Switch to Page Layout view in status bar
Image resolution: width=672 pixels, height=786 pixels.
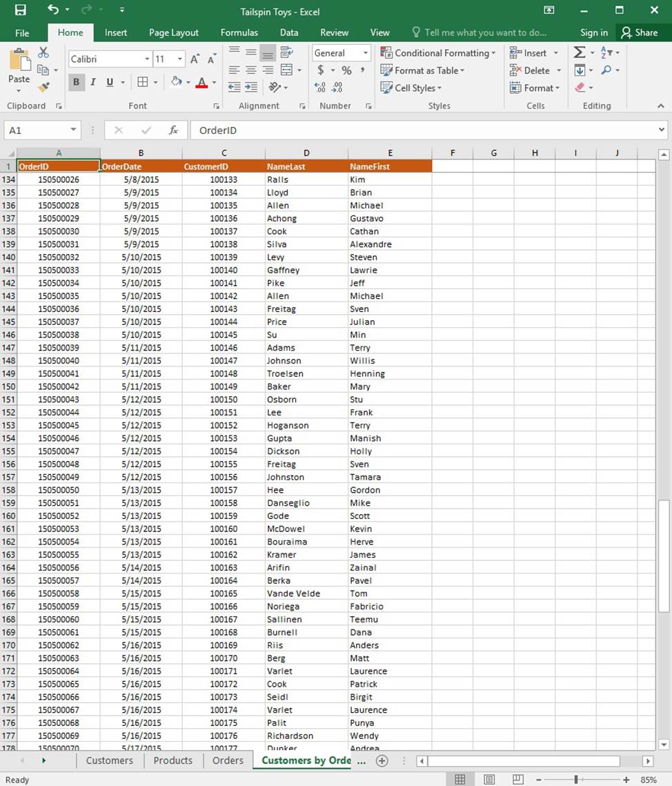tap(489, 780)
